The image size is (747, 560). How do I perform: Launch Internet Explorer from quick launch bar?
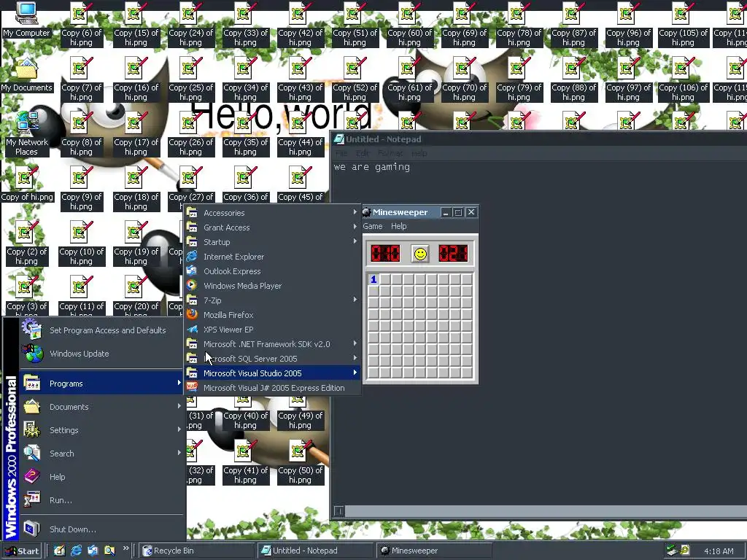76,551
